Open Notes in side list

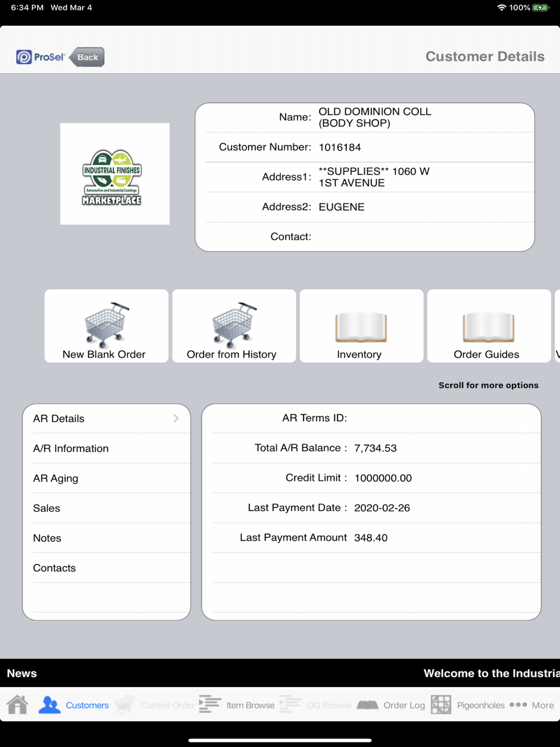pyautogui.click(x=106, y=538)
